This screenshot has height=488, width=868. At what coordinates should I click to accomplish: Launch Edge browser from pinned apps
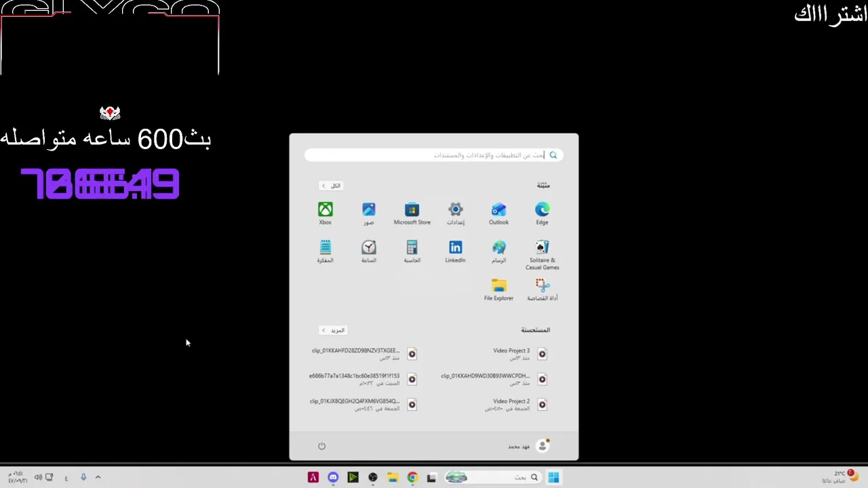[x=542, y=213]
